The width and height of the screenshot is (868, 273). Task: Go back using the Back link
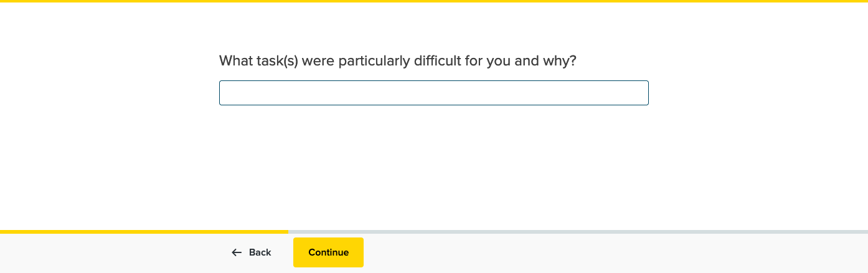pyautogui.click(x=252, y=252)
